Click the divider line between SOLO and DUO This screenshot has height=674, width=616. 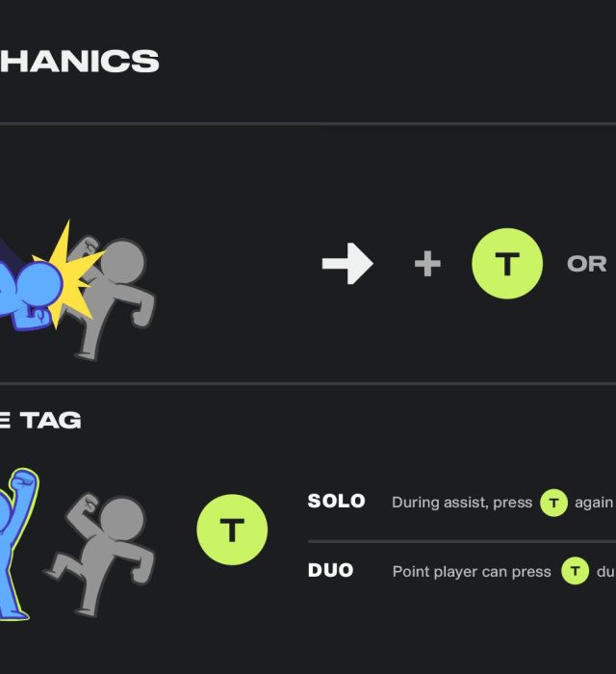click(x=460, y=541)
